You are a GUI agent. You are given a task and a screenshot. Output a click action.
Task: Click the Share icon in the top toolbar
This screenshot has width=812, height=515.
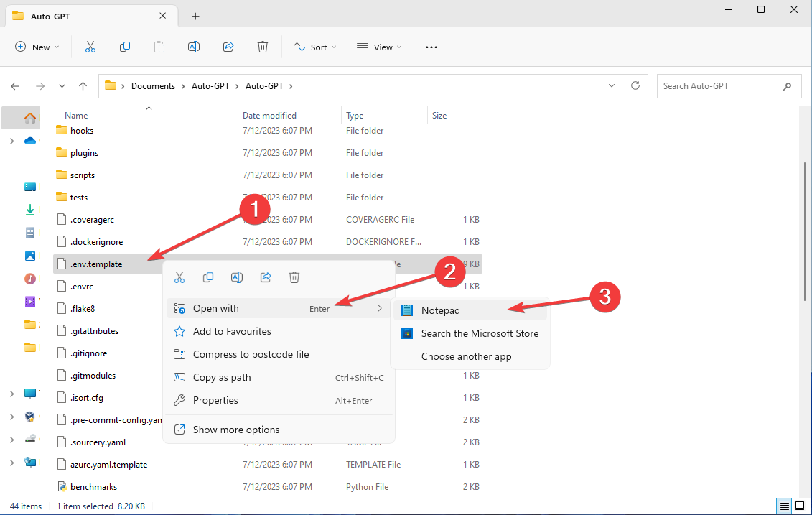coord(228,47)
